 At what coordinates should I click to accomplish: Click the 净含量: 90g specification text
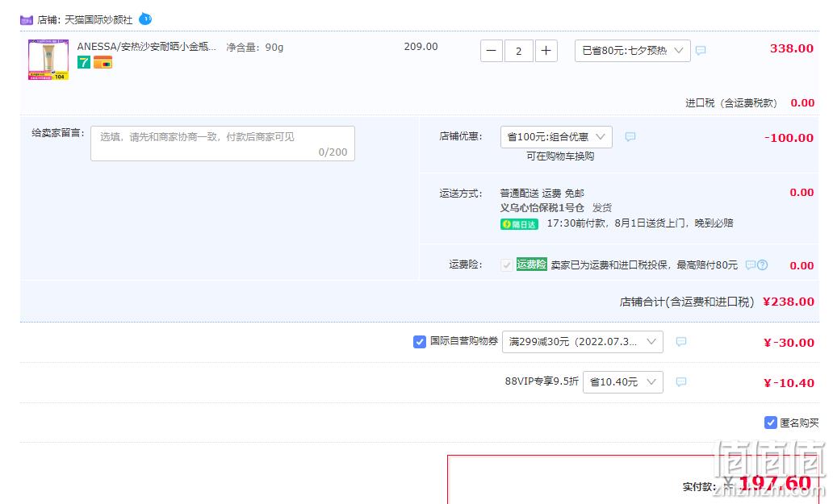(255, 48)
